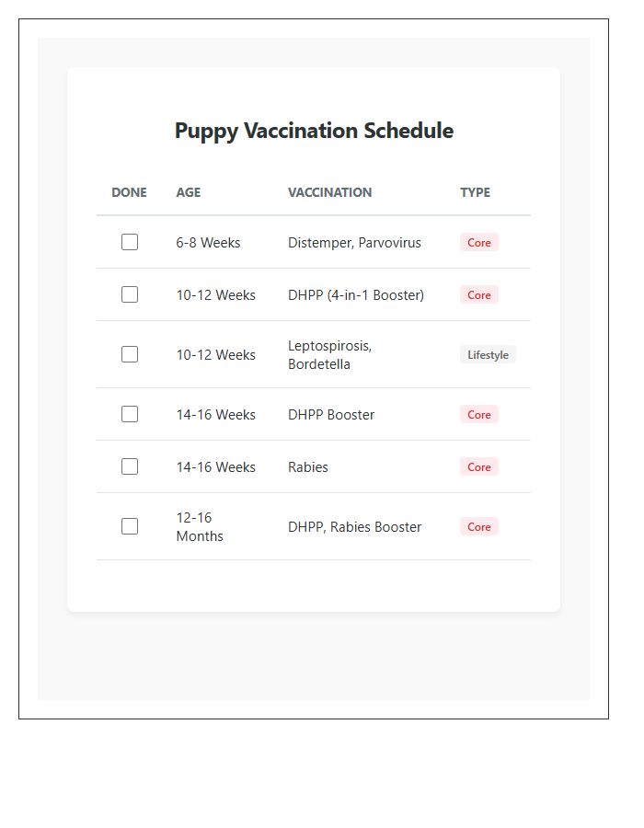Check the Rabies vaccination checkbox
644x828 pixels.
(129, 466)
